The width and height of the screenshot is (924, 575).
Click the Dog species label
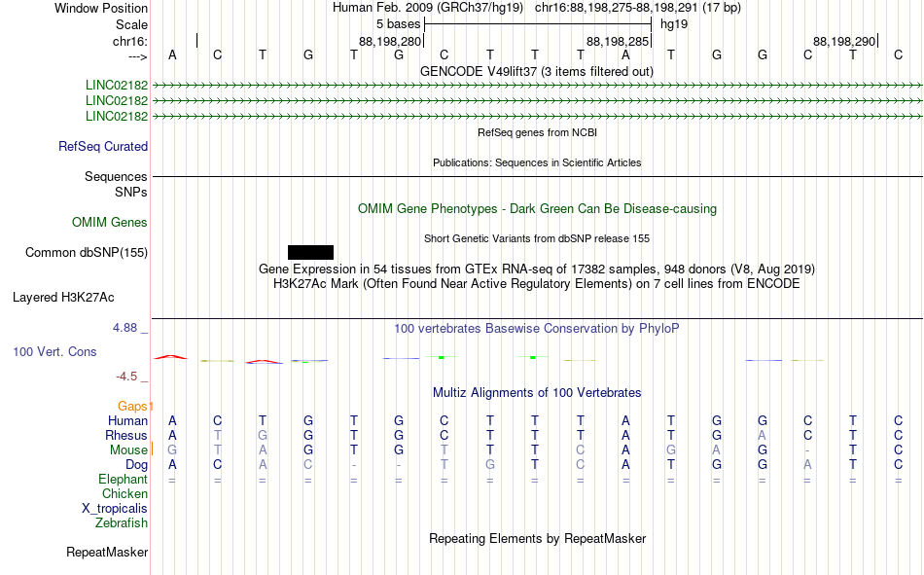pos(137,465)
